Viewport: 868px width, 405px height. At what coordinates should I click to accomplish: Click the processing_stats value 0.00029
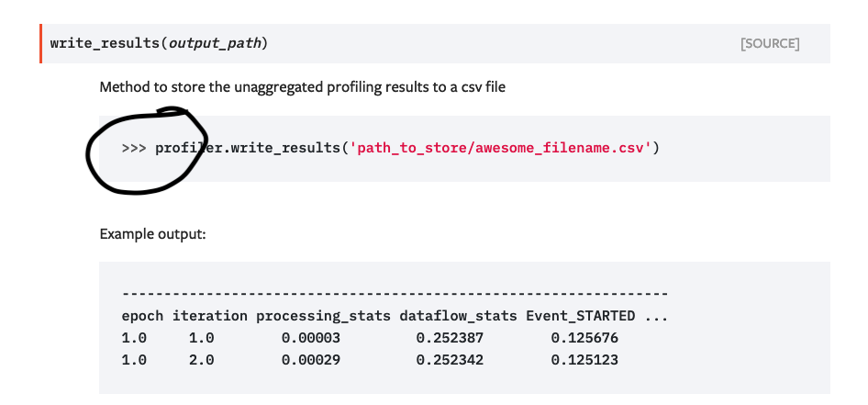click(x=310, y=360)
